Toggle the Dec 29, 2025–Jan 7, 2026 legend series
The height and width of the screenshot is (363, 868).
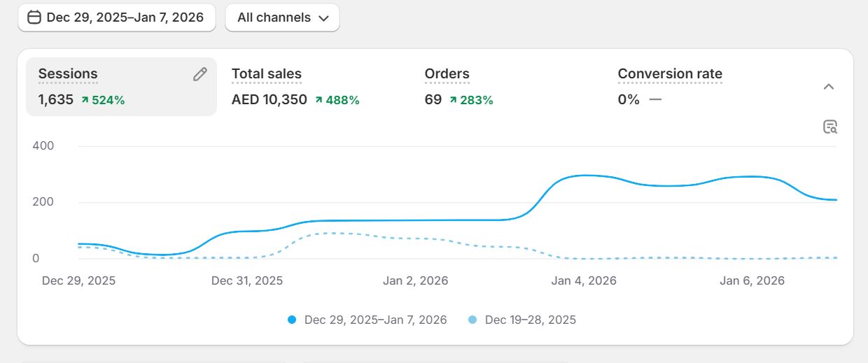(x=375, y=320)
